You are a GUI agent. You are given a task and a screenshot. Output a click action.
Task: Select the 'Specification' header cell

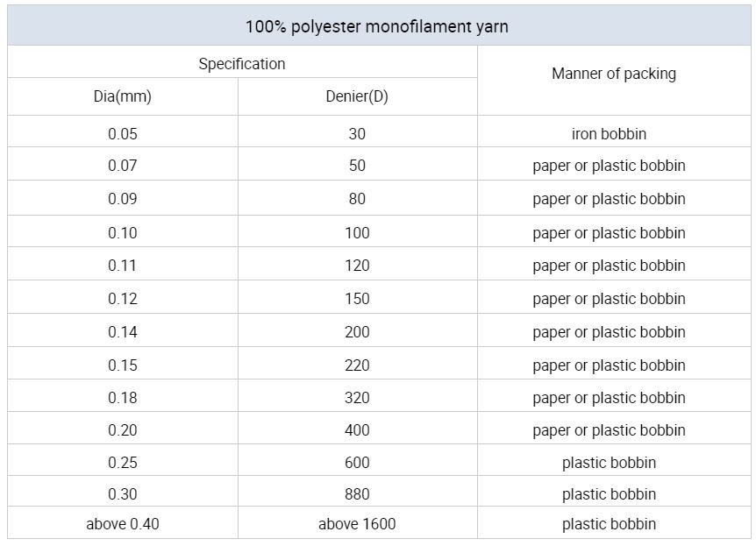pos(242,64)
